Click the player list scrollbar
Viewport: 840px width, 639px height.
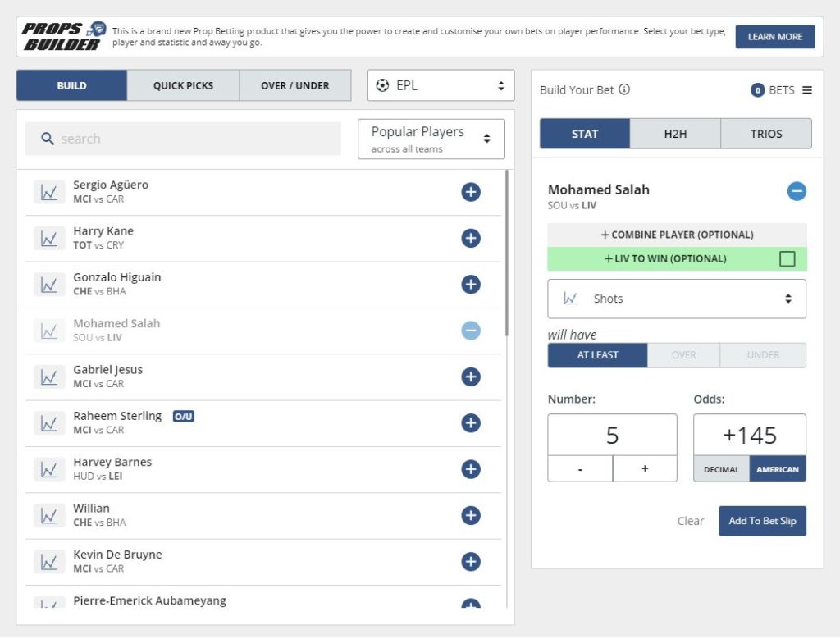pos(506,253)
